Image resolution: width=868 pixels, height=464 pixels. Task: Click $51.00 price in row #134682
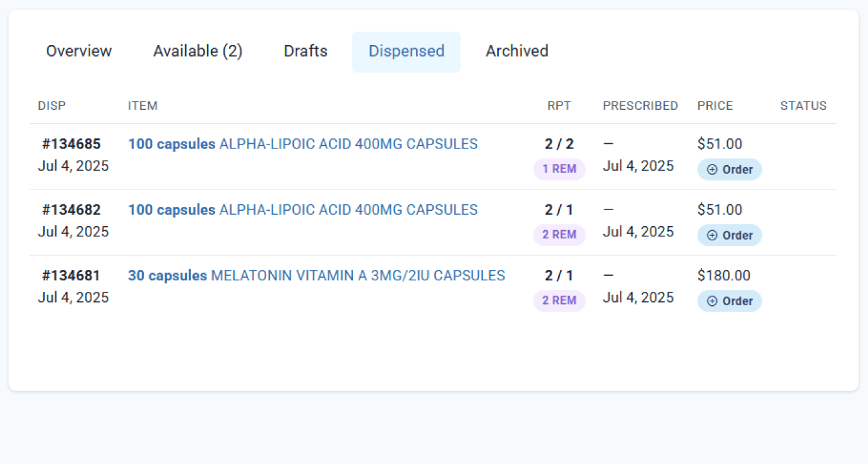[720, 210]
